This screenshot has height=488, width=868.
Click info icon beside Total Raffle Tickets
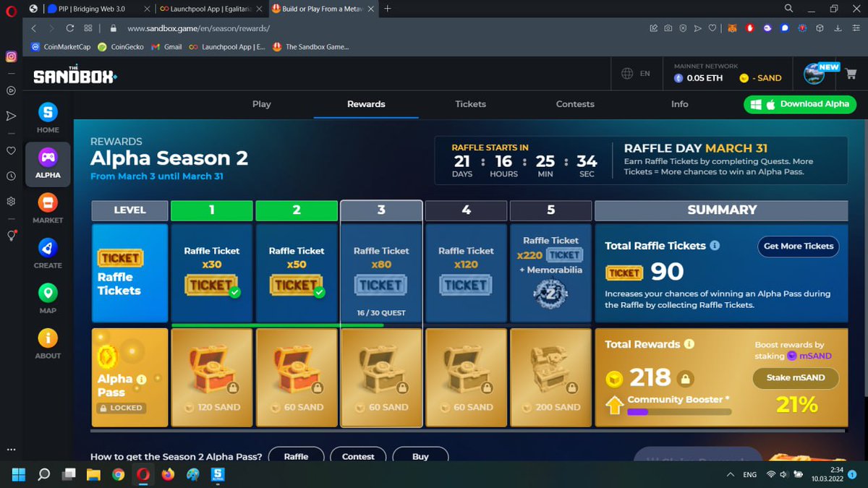tap(715, 246)
